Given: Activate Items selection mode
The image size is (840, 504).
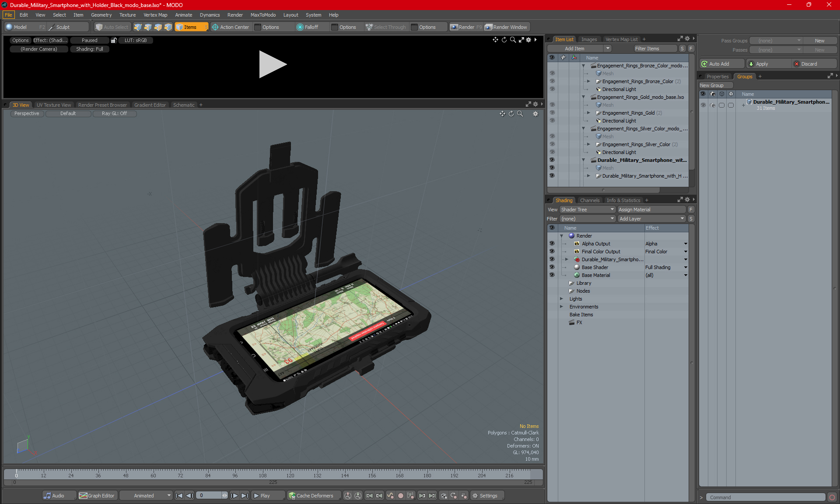Looking at the screenshot, I should (191, 27).
